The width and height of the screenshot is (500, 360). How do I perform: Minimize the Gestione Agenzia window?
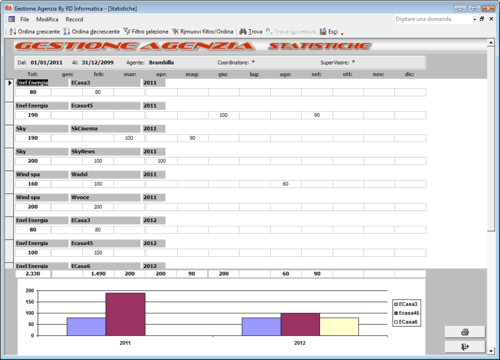(460, 8)
